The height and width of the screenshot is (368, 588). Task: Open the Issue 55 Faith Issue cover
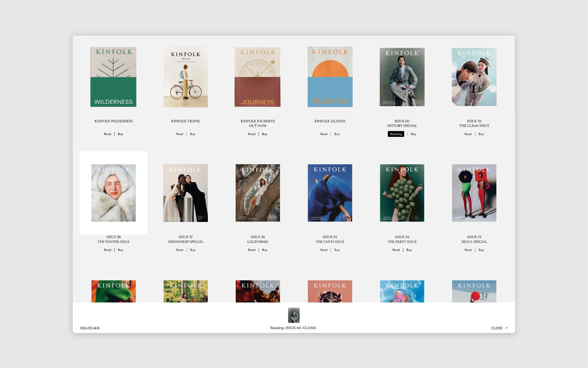coord(330,193)
